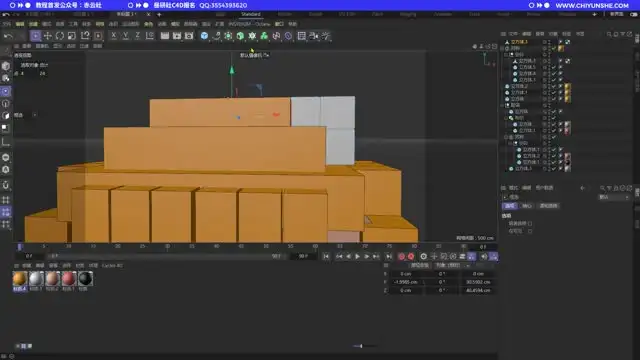Click the Y position field -1.9985 cm

pos(406,282)
